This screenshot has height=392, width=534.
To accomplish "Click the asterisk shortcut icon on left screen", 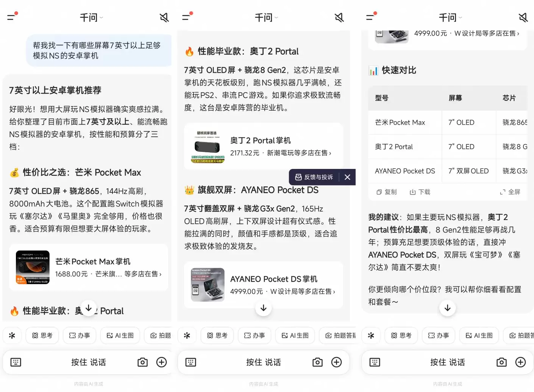I will [x=12, y=335].
